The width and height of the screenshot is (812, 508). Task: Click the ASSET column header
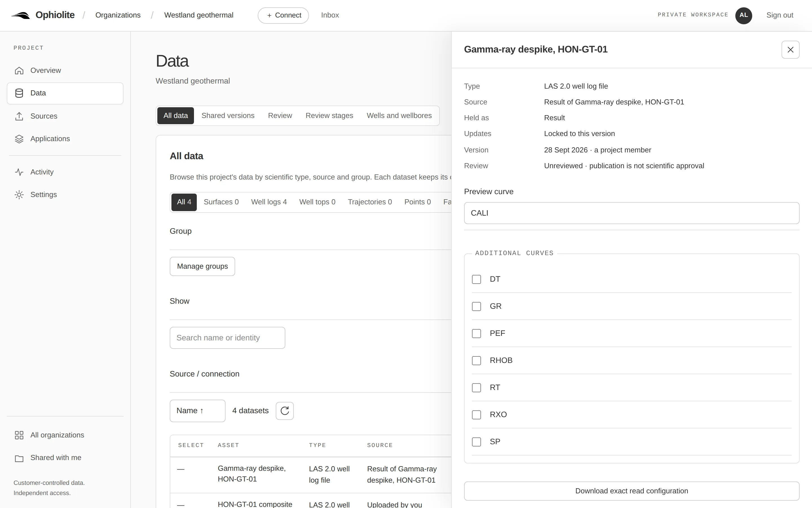(x=228, y=446)
